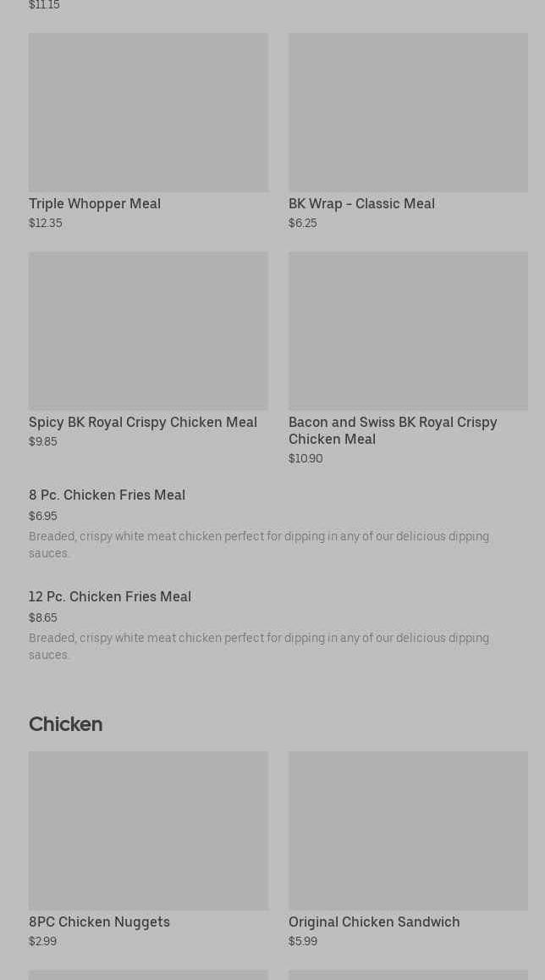545x980 pixels.
Task: Open the Original Chicken Sandwich title
Action: point(374,922)
